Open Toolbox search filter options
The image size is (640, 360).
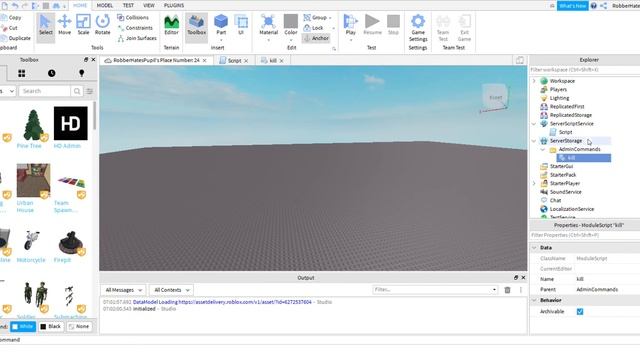coord(90,91)
